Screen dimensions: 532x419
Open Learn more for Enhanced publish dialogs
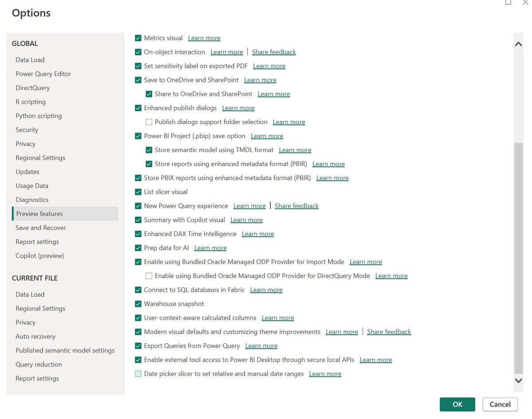click(238, 108)
